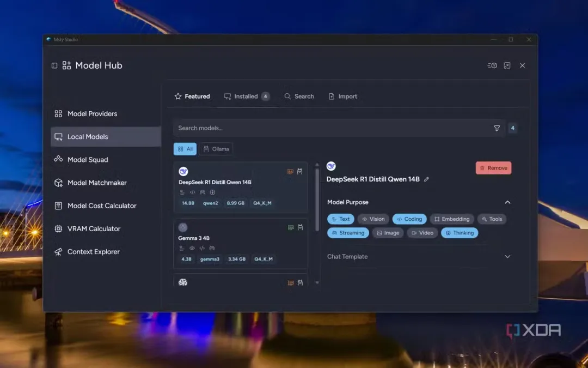Open the model list icon at top right

492,65
